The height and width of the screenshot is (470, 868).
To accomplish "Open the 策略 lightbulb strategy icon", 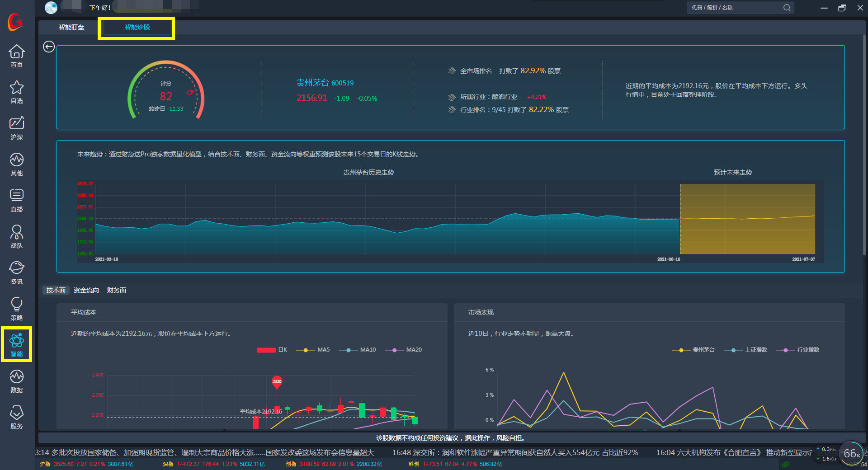I will tap(17, 309).
